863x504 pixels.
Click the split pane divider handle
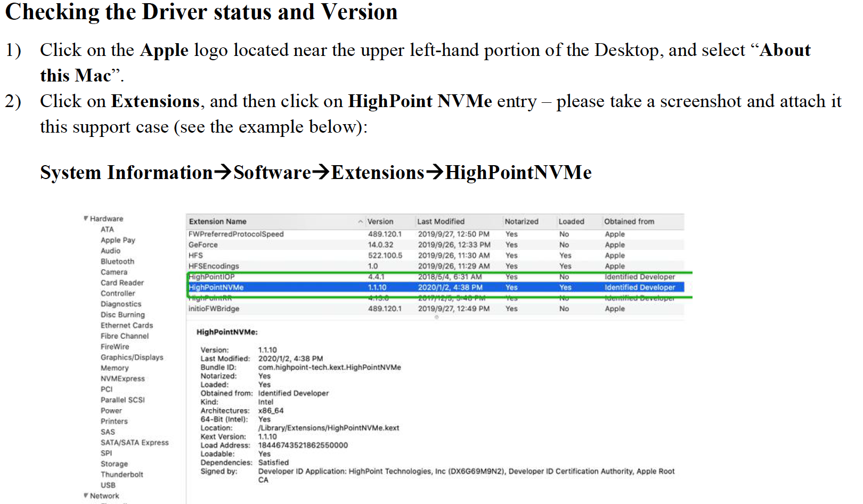point(436,317)
